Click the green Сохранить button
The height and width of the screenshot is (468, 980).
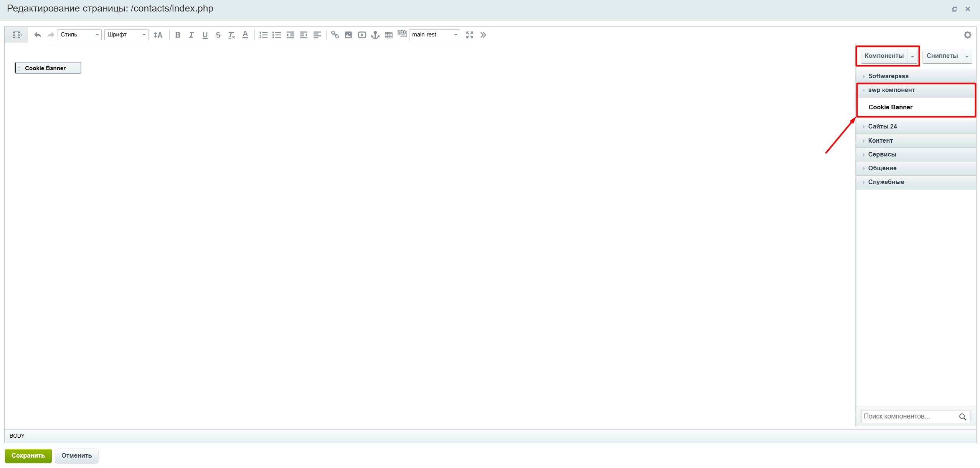click(28, 455)
